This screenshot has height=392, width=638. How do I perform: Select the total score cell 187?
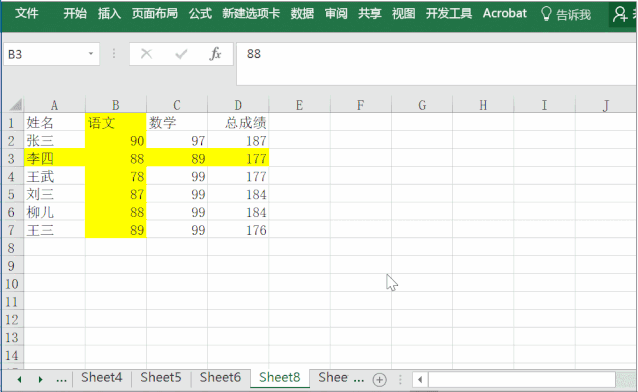pos(238,140)
